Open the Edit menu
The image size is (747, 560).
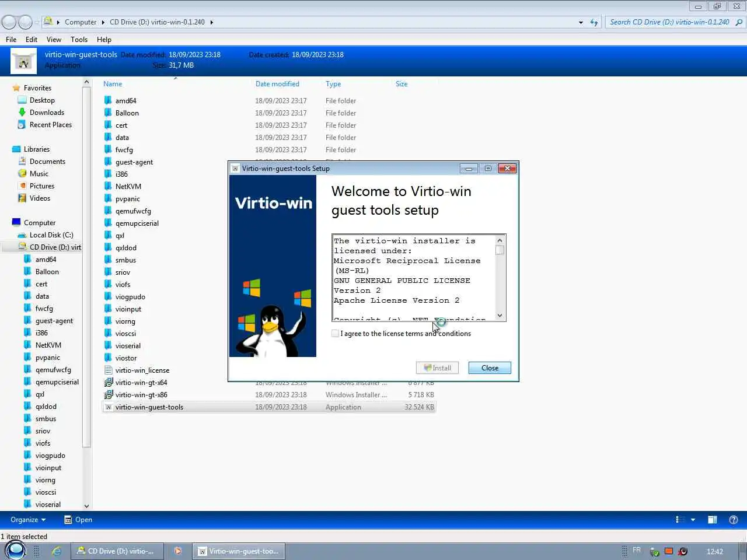tap(32, 40)
